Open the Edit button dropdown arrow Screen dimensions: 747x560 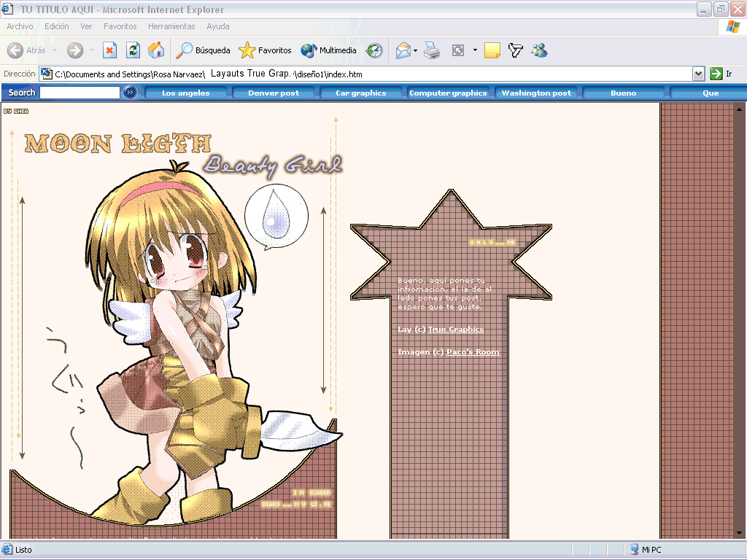pos(475,50)
